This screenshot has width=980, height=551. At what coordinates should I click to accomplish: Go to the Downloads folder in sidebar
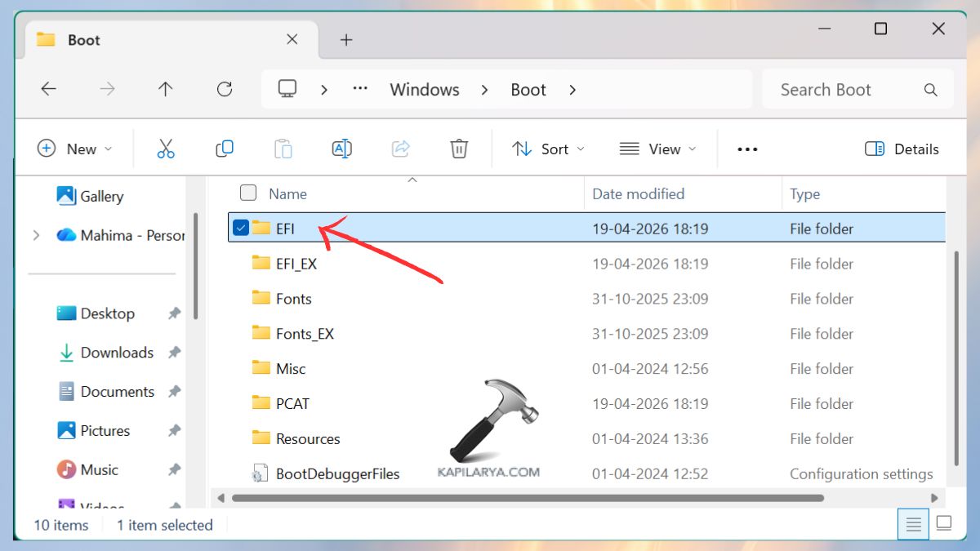click(x=117, y=352)
